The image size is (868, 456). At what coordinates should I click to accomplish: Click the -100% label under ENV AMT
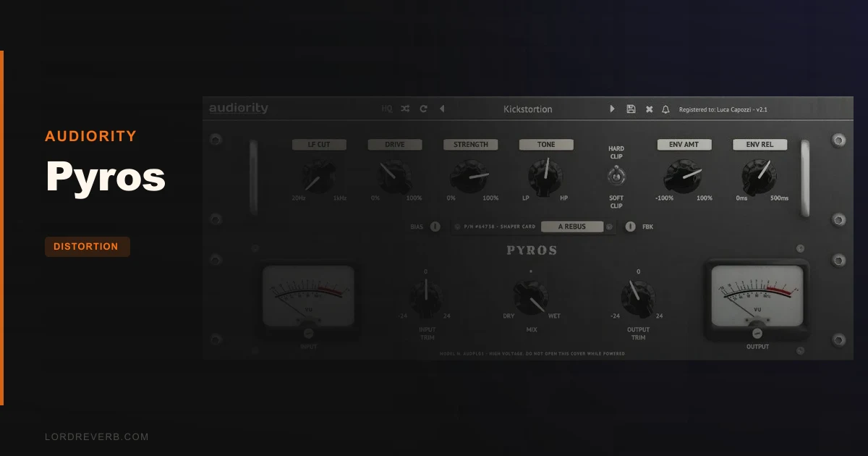[x=665, y=198]
